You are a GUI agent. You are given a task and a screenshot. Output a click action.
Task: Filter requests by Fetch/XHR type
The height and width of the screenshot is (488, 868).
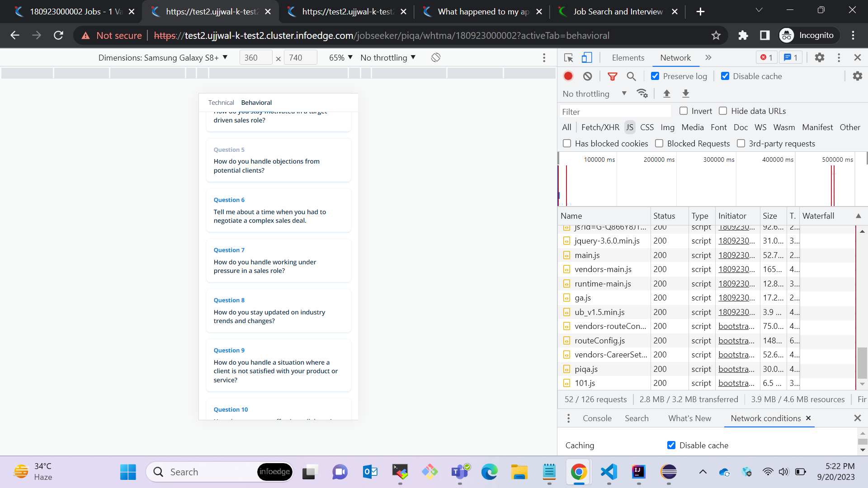tap(600, 127)
